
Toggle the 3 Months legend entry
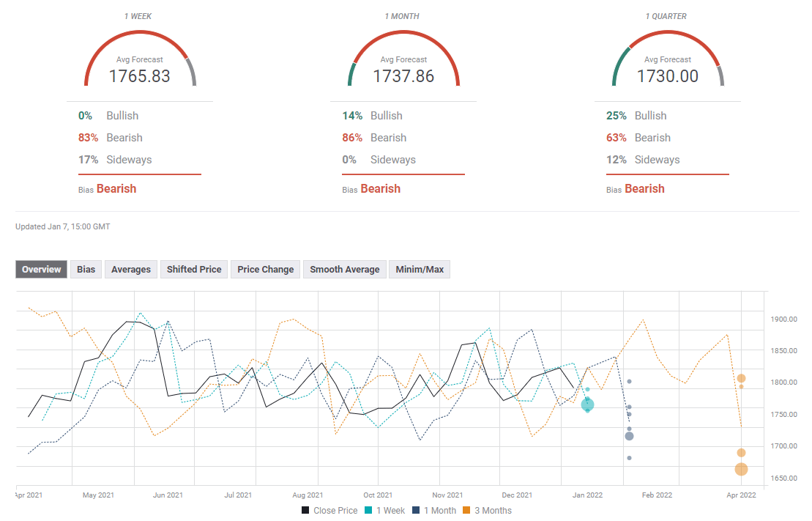point(488,511)
